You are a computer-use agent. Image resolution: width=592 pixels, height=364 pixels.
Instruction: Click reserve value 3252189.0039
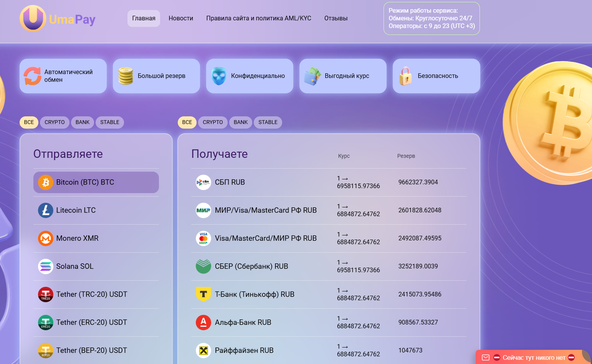coord(418,266)
